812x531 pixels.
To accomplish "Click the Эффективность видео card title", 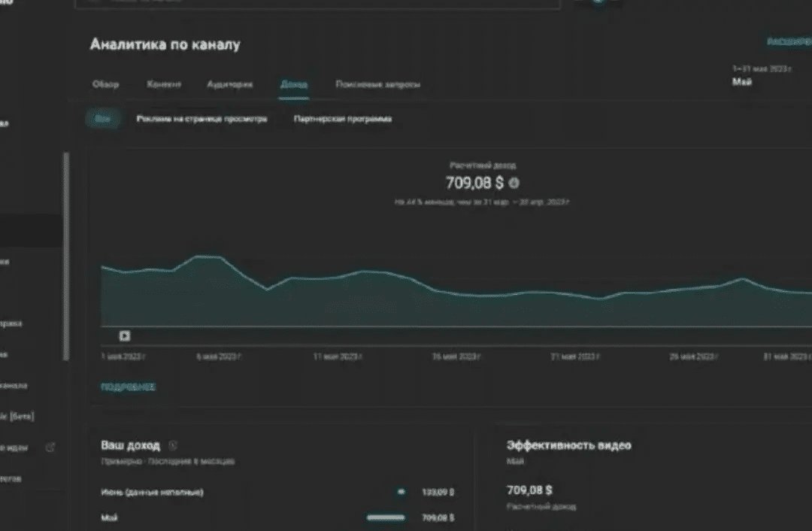I will point(568,445).
